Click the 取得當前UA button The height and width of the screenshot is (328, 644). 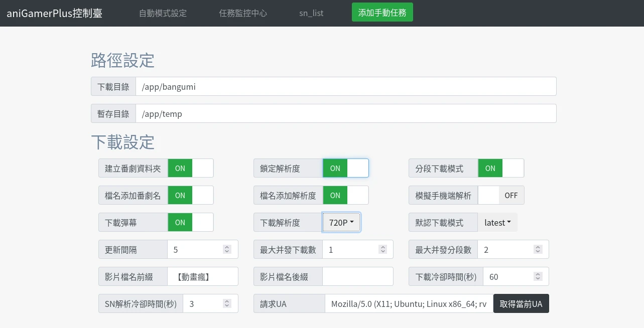[x=521, y=304]
